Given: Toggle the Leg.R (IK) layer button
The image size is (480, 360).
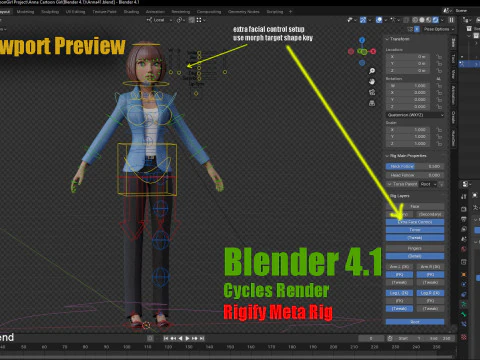Looking at the screenshot, I should click(431, 293).
